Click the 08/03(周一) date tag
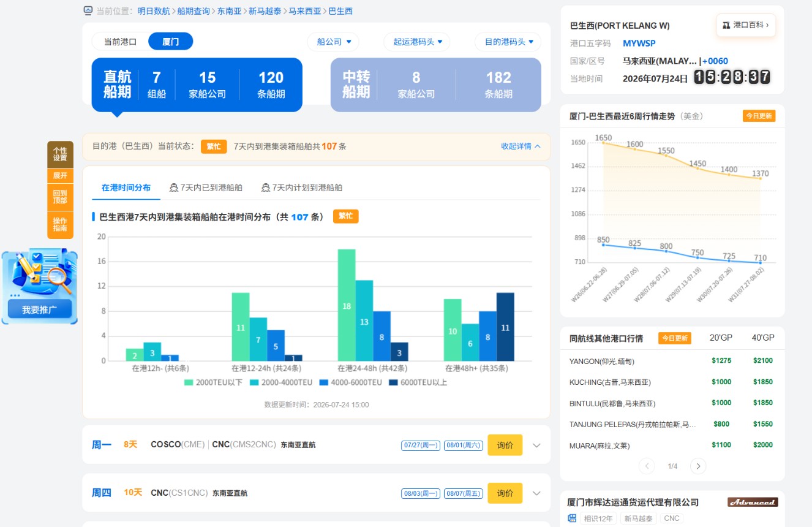 click(x=421, y=493)
